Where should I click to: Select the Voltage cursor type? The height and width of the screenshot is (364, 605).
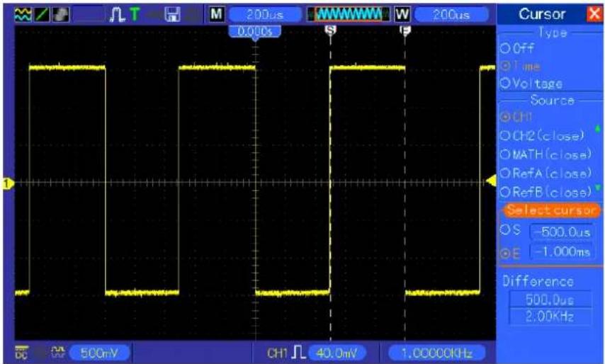coord(531,84)
